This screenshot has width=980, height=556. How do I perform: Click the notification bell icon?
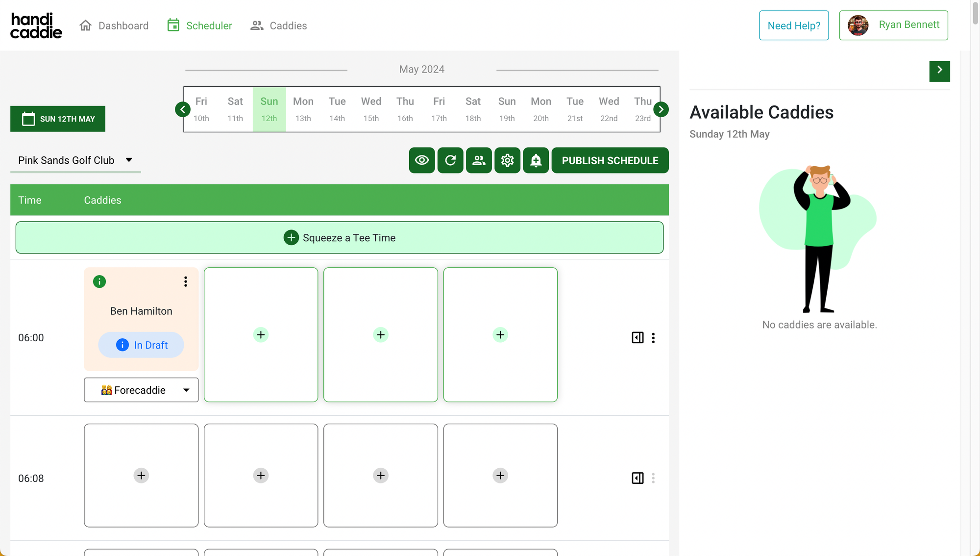(536, 160)
